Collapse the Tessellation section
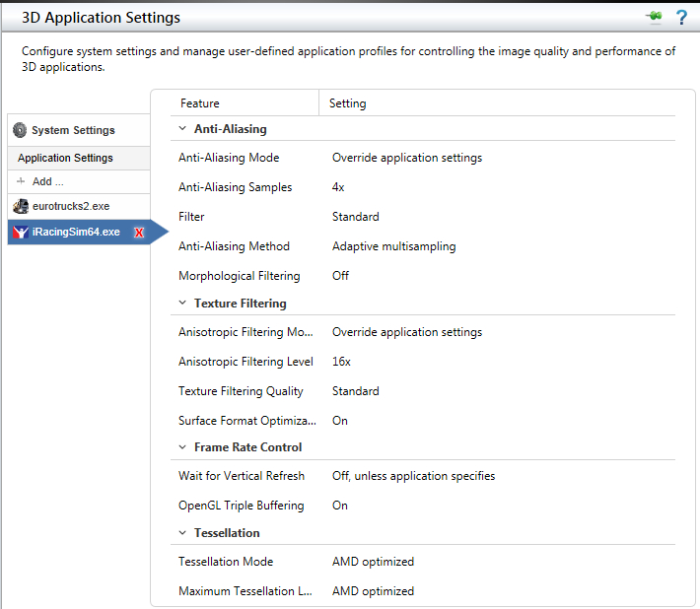The height and width of the screenshot is (609, 700). [181, 533]
